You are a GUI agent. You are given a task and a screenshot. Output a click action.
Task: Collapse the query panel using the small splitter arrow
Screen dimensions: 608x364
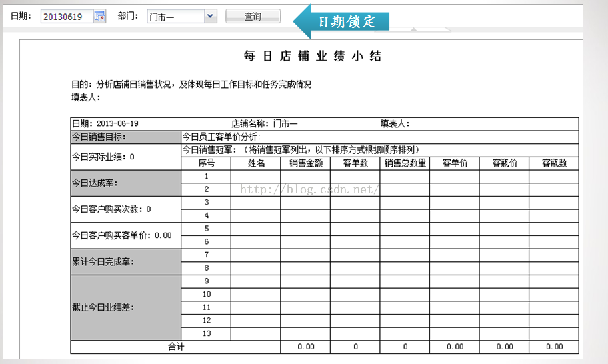[x=414, y=29]
